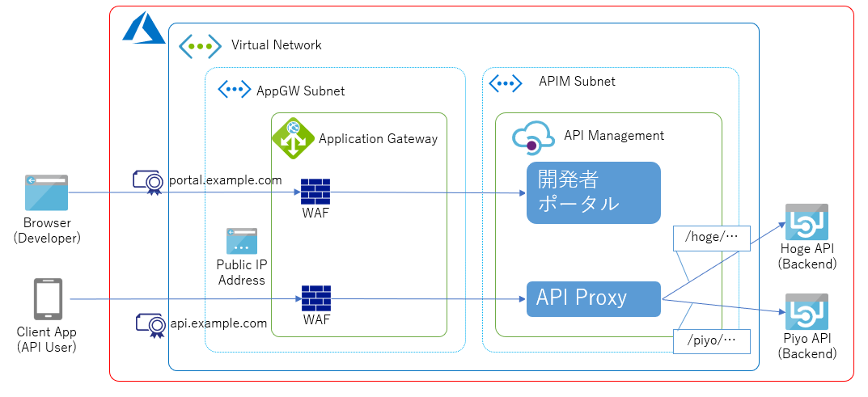The height and width of the screenshot is (397, 868).
Task: Click the Public IP Address label
Action: [241, 272]
